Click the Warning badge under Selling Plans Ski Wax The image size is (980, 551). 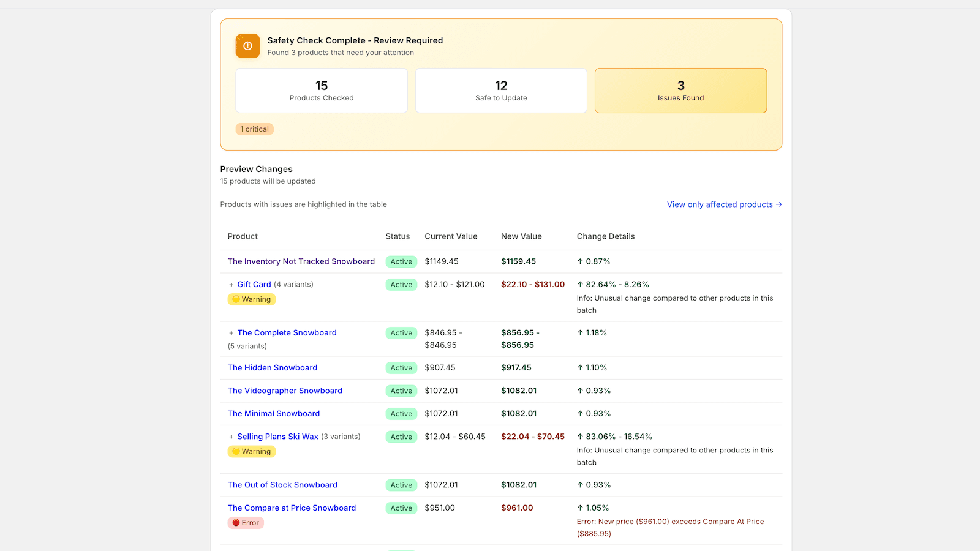coord(252,451)
